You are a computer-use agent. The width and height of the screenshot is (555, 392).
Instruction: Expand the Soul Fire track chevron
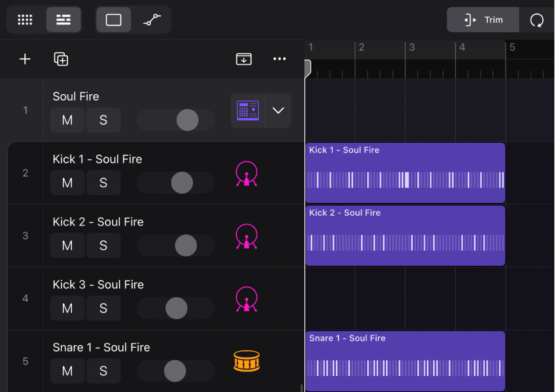pyautogui.click(x=277, y=110)
